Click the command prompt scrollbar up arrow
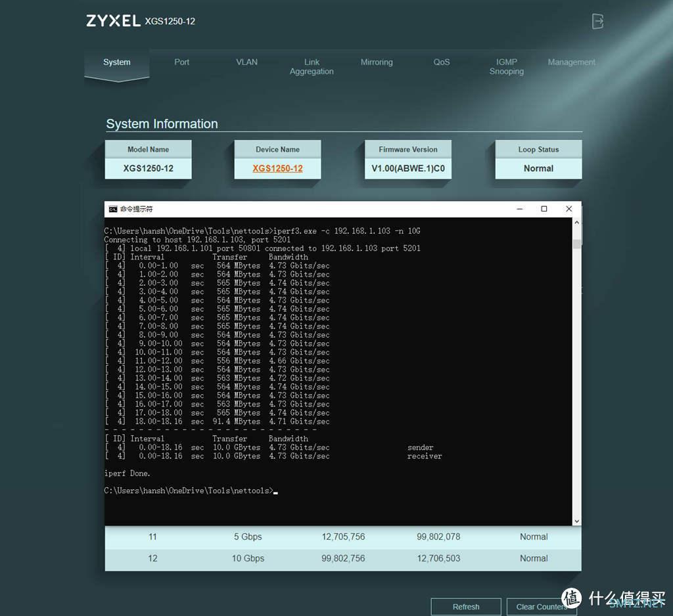673x616 pixels. coord(577,223)
